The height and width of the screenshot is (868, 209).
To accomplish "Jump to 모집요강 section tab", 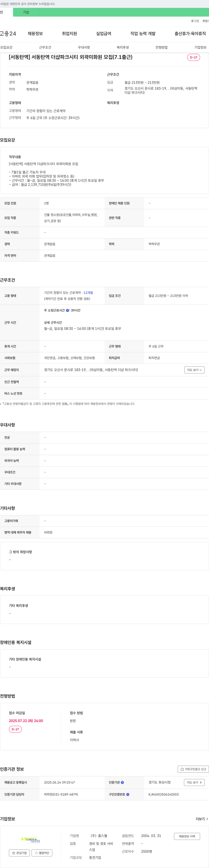I will [x=6, y=48].
